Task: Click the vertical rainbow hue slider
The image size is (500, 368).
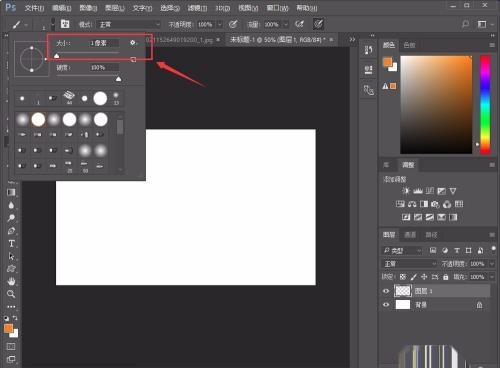Action: click(x=485, y=105)
